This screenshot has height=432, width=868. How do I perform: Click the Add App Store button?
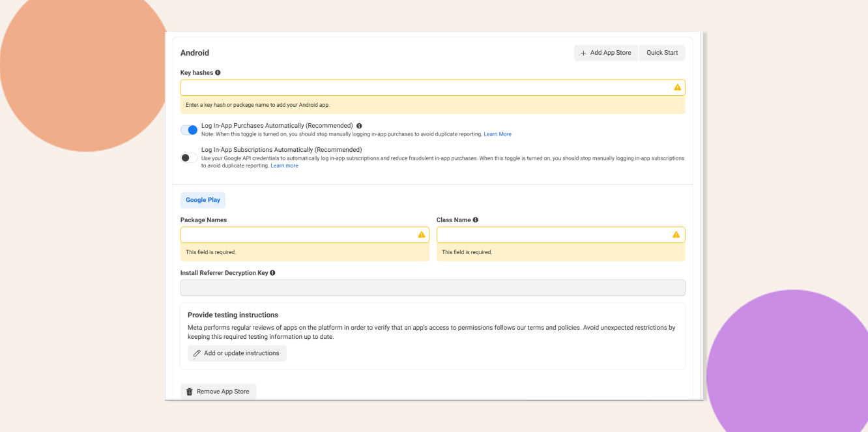click(x=606, y=53)
